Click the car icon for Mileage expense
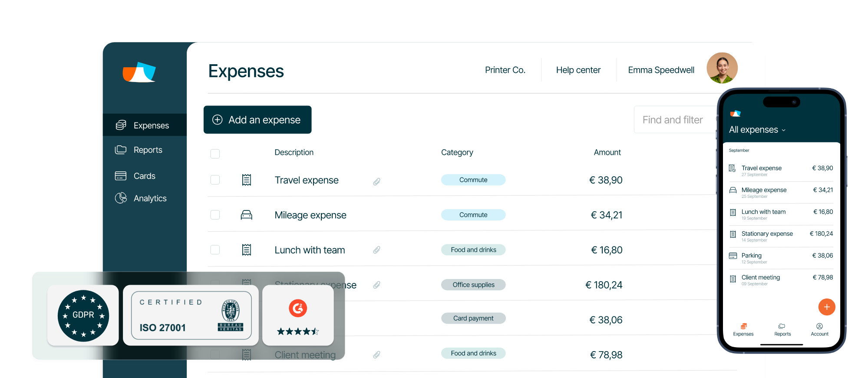868x378 pixels. [x=246, y=215]
